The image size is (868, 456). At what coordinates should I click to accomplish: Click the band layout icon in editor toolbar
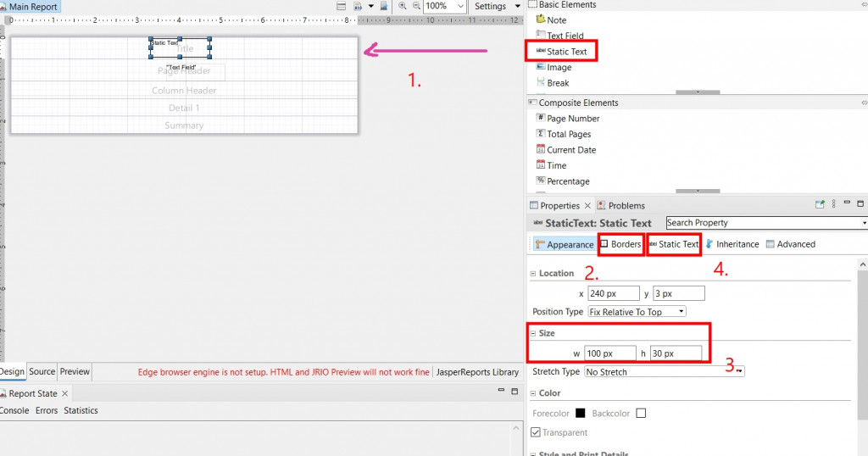(342, 6)
